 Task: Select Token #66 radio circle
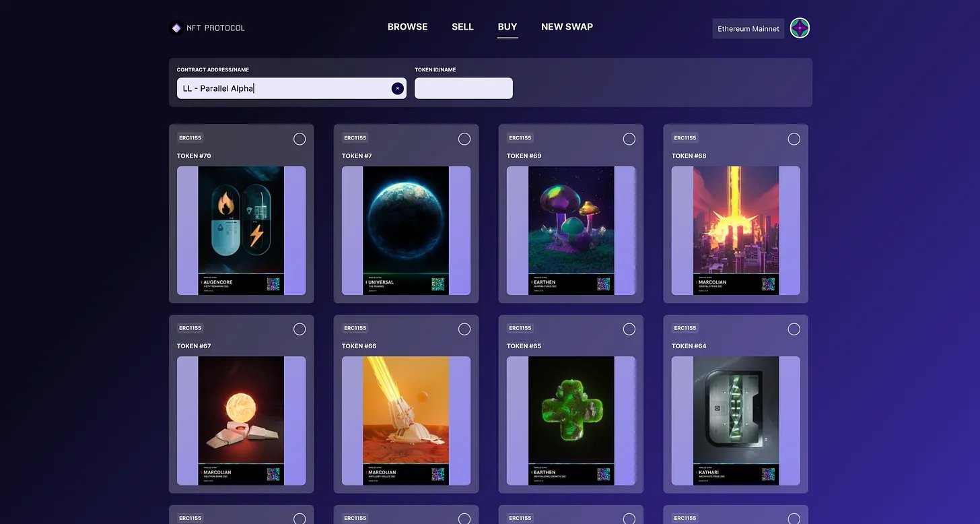tap(464, 329)
